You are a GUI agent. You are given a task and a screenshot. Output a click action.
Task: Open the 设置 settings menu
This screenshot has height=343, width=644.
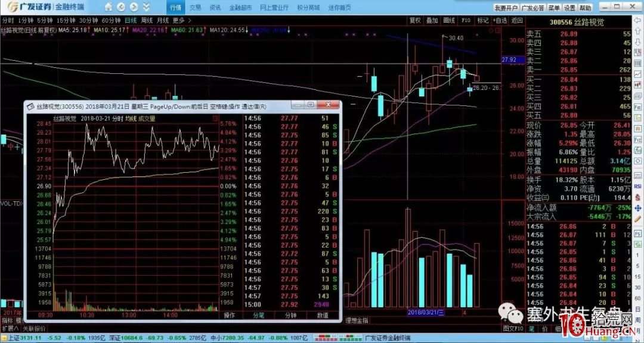pyautogui.click(x=569, y=8)
